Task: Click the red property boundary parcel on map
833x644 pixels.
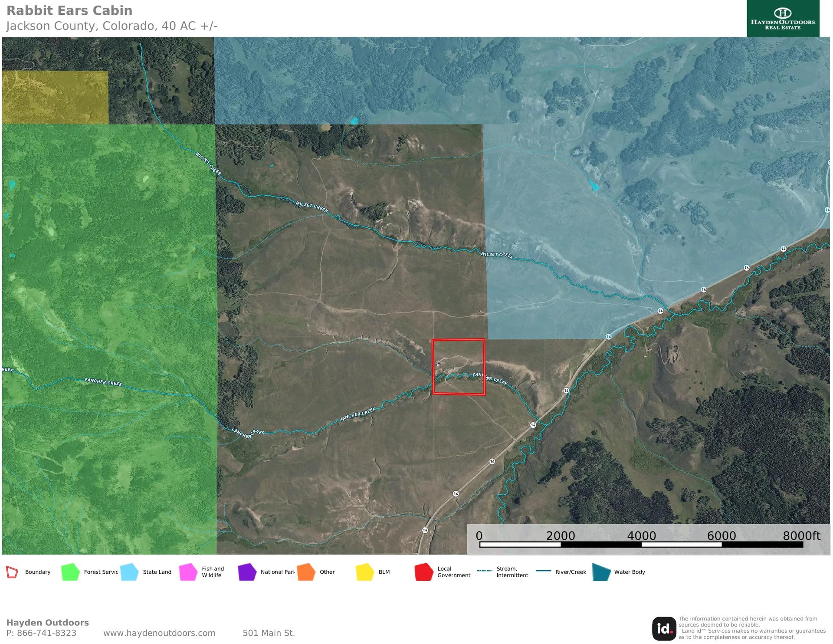Action: click(x=459, y=367)
